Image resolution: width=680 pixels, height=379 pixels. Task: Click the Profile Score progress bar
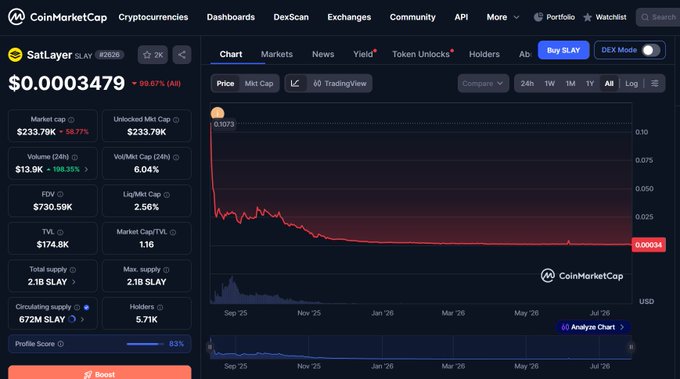(145, 344)
